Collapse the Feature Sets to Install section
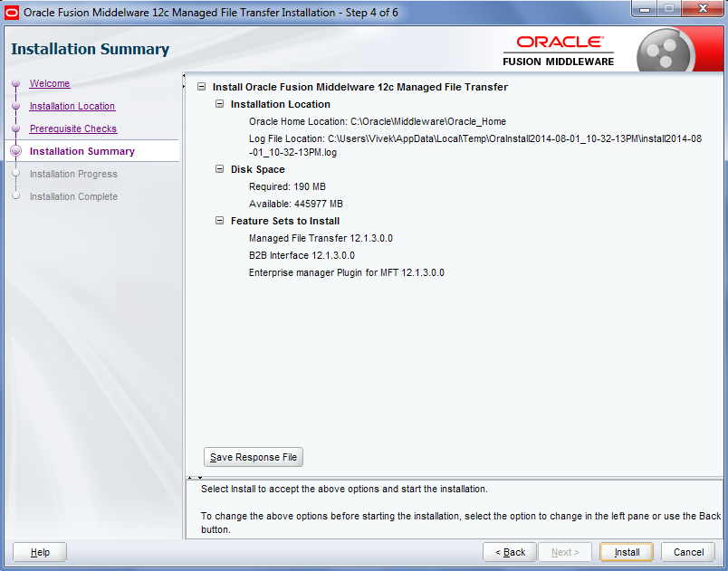The height and width of the screenshot is (571, 728). (x=220, y=221)
